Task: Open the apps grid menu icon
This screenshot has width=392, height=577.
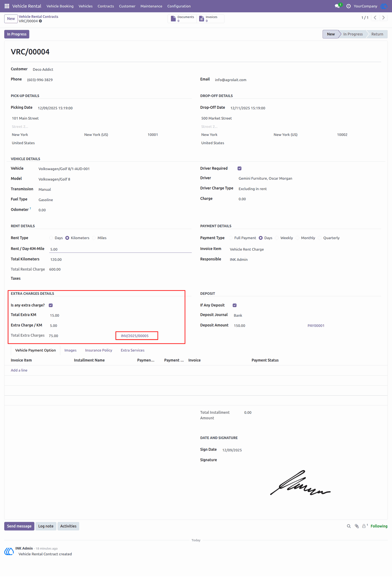Action: tap(7, 6)
